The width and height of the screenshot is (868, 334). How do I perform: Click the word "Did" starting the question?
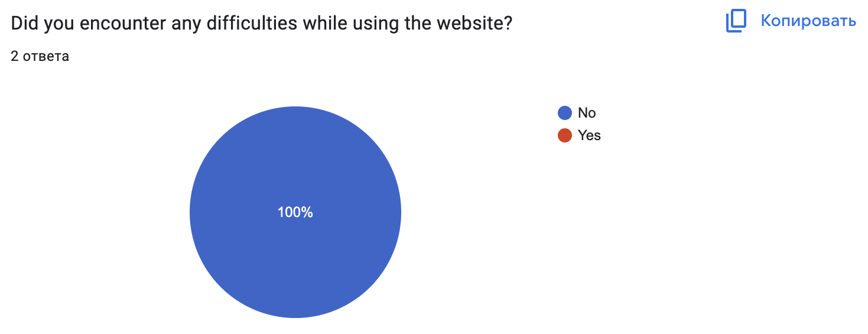click(x=23, y=24)
